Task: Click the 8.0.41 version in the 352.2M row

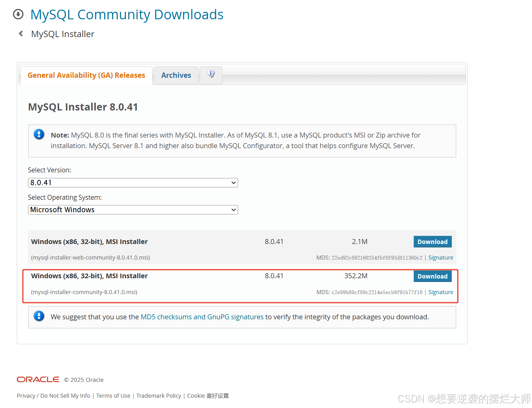Action: click(x=274, y=276)
